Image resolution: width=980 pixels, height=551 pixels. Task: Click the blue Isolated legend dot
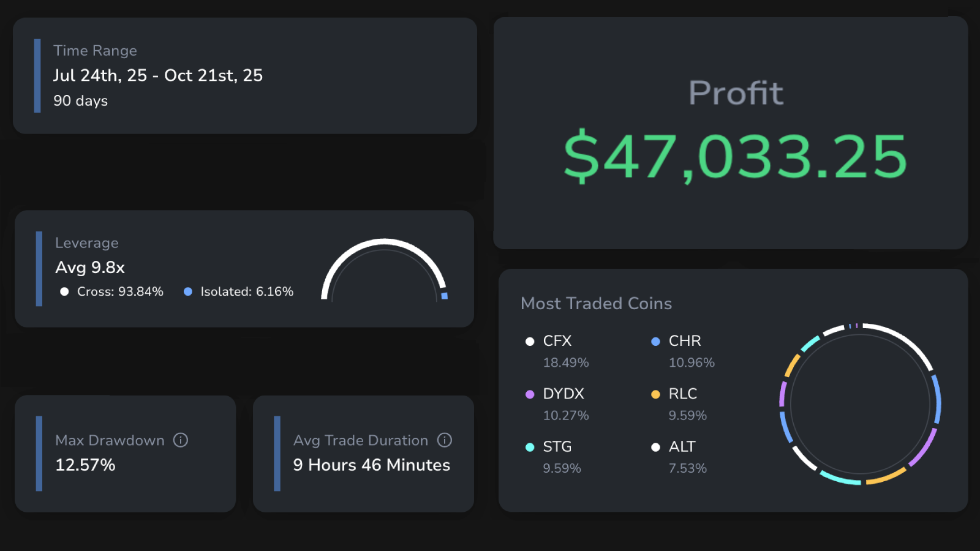[188, 291]
